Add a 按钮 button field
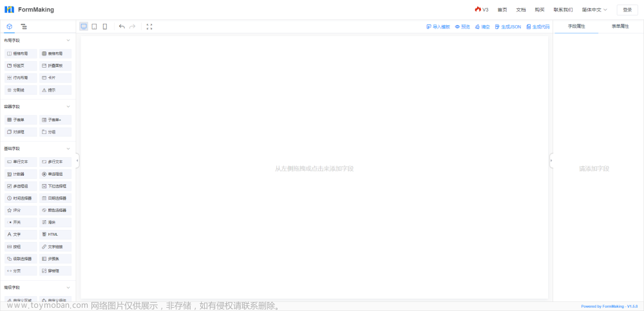The height and width of the screenshot is (311, 644). pos(21,247)
